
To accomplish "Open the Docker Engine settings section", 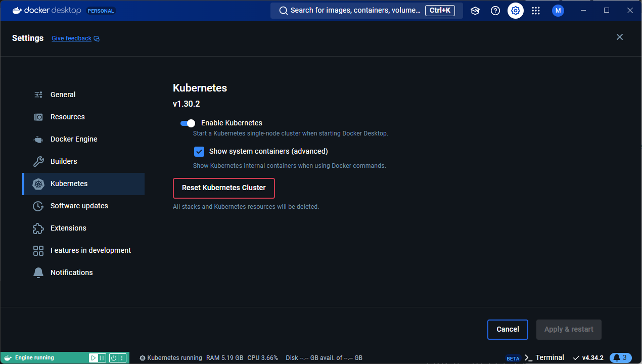I will [x=83, y=139].
